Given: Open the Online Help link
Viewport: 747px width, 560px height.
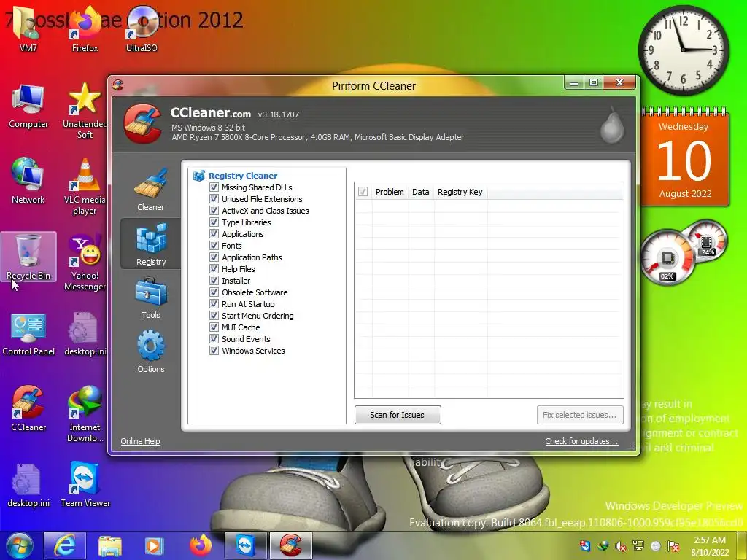Looking at the screenshot, I should tap(140, 441).
